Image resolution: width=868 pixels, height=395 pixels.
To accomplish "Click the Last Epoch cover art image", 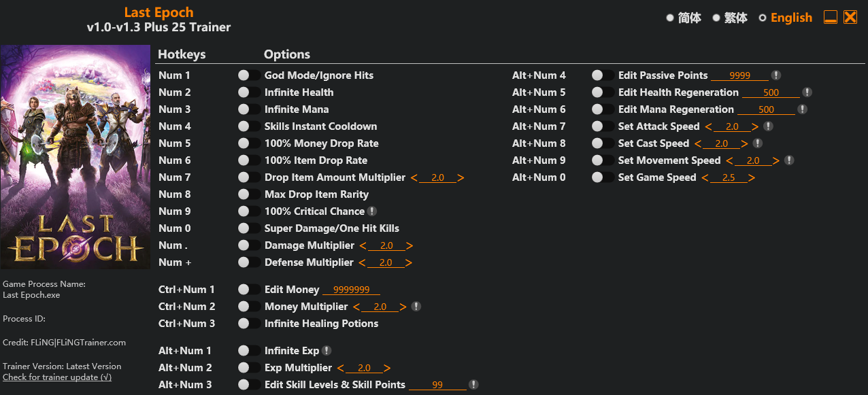I will point(76,157).
